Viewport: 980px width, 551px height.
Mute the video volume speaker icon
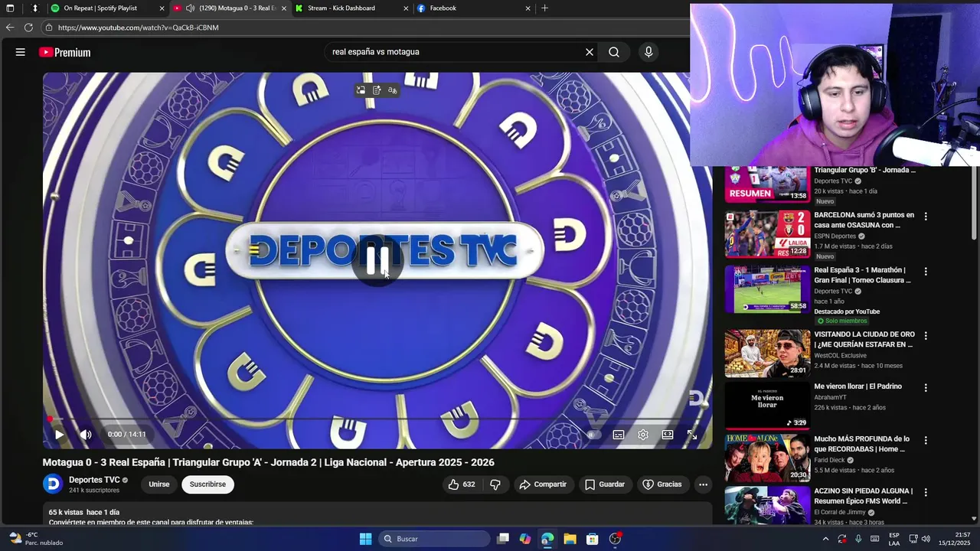pos(86,435)
